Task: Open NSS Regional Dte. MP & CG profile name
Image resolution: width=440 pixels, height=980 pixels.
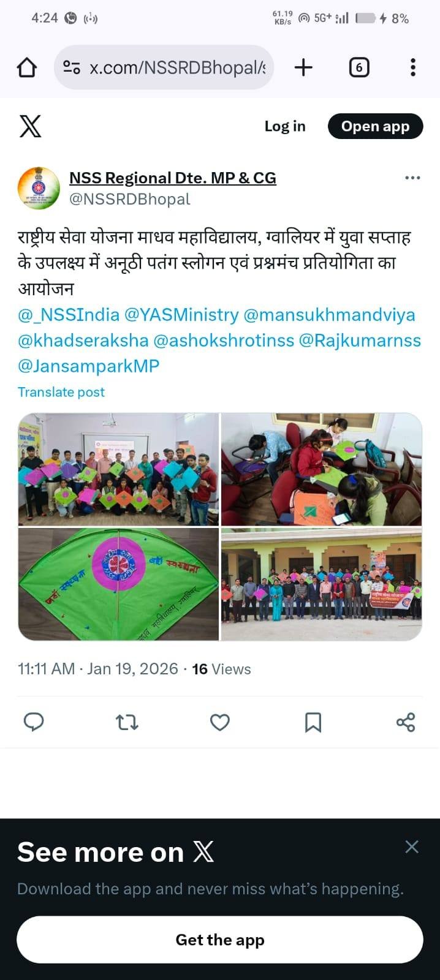Action: coord(173,178)
